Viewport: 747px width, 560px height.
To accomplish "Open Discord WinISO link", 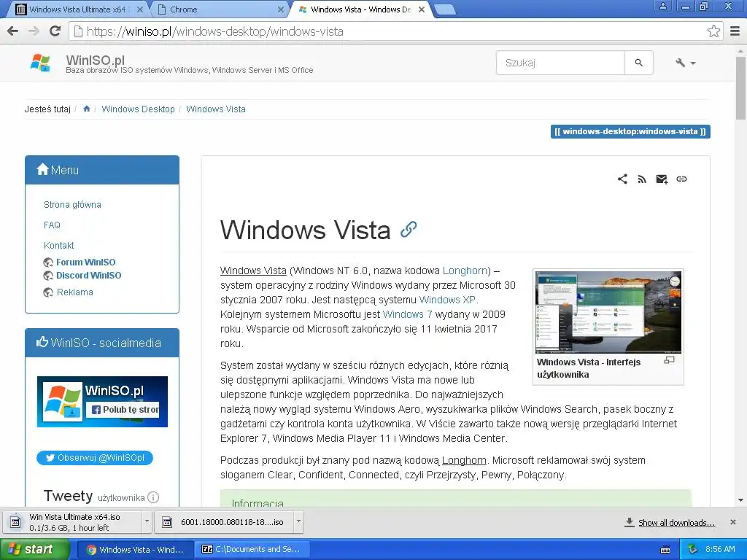I will (88, 275).
